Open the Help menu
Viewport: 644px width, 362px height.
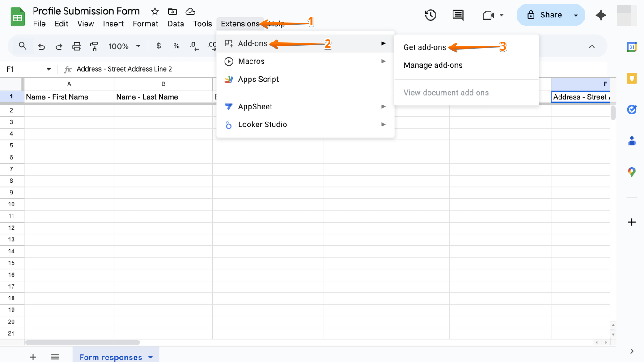(277, 24)
